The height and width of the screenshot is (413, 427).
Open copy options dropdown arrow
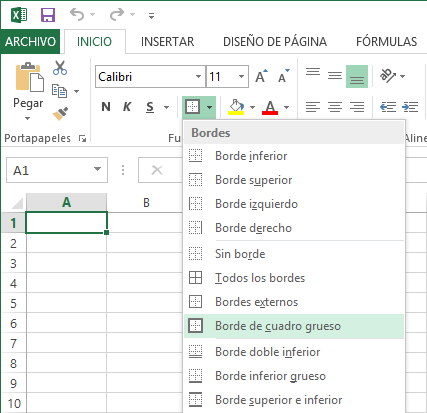76,91
